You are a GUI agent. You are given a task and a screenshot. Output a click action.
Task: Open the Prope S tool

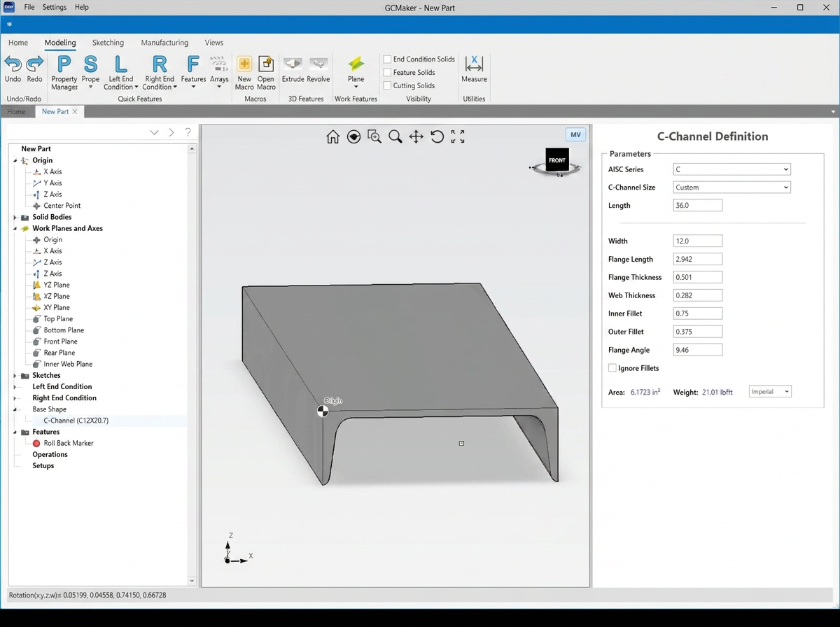click(x=90, y=73)
